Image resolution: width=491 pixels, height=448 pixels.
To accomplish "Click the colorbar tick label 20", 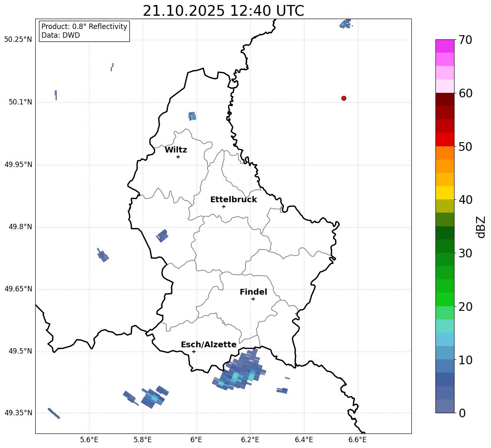I will [x=465, y=307].
